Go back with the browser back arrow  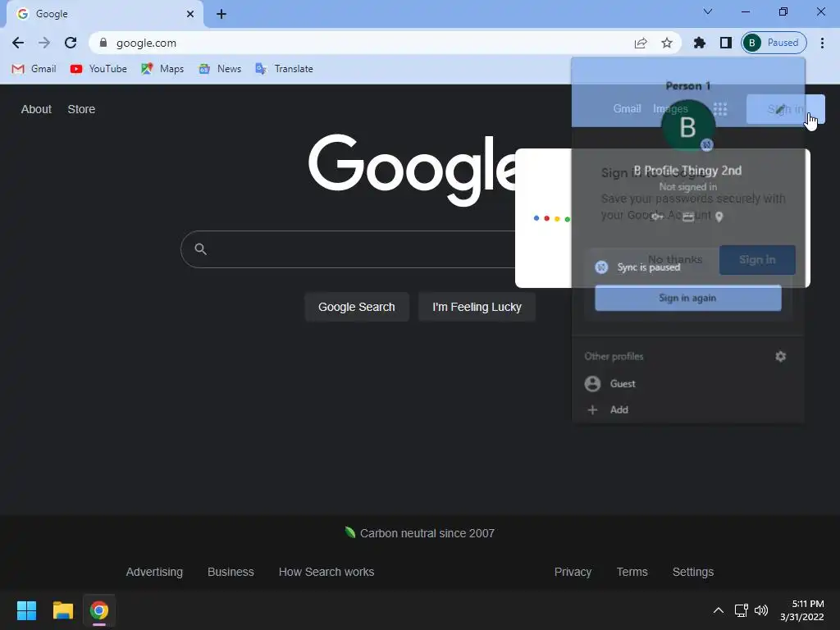point(18,43)
